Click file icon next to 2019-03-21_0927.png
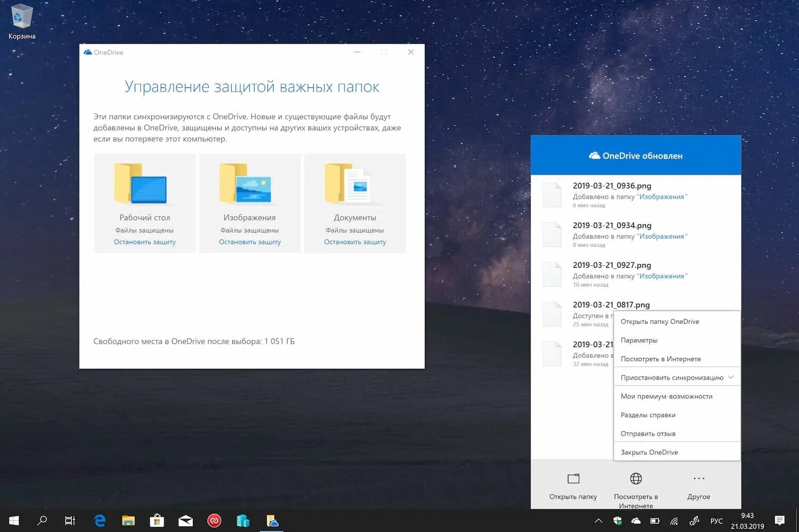The image size is (799, 532). 552,274
